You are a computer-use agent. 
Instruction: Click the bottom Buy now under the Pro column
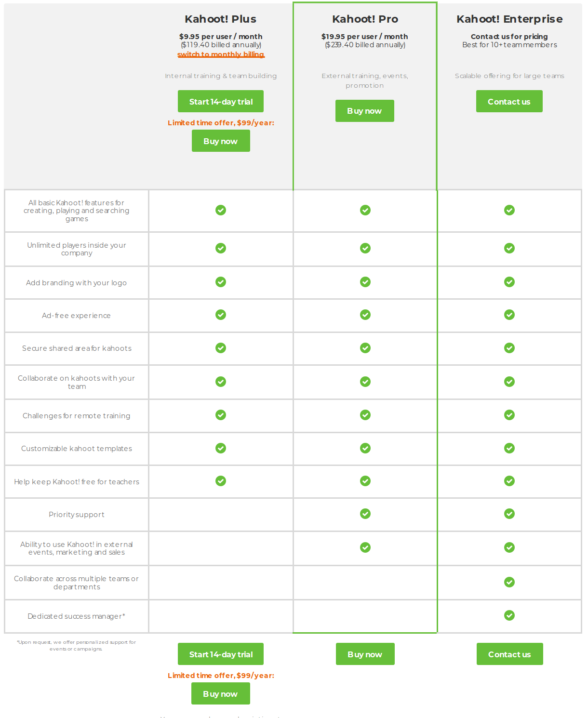coord(365,654)
